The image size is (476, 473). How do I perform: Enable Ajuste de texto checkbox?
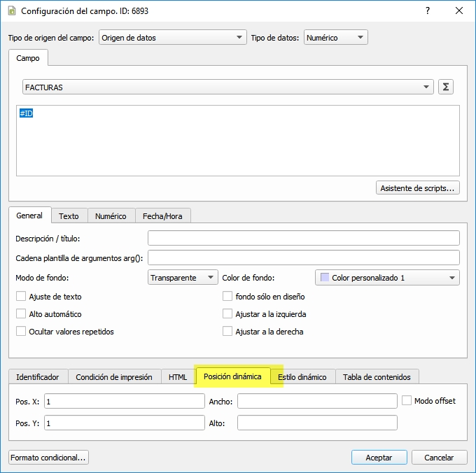point(21,297)
